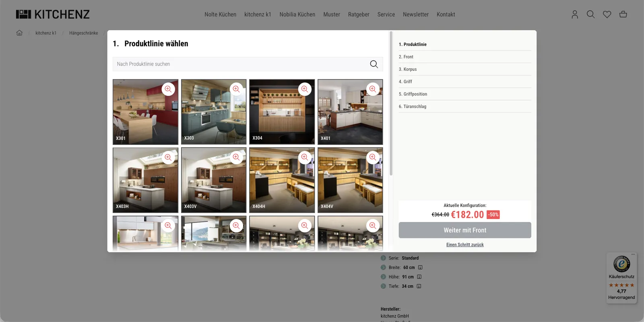This screenshot has height=322, width=644.
Task: Open the Trusted Shops badge options dots
Action: (633, 254)
